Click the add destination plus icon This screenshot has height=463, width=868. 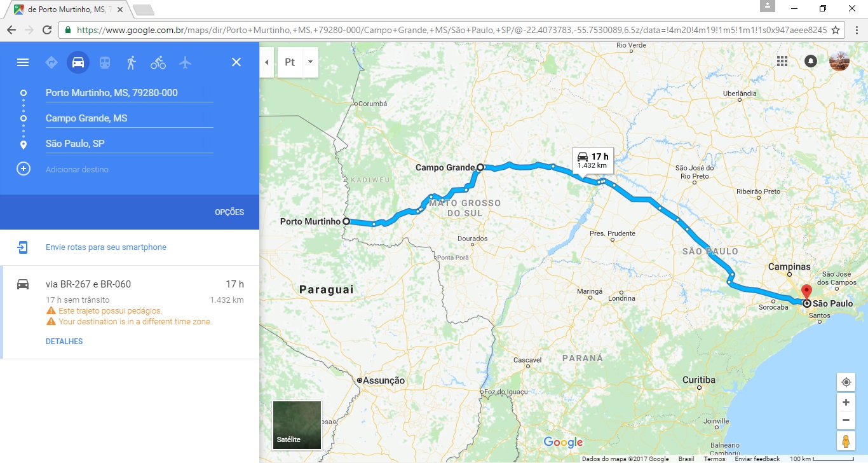[x=24, y=169]
